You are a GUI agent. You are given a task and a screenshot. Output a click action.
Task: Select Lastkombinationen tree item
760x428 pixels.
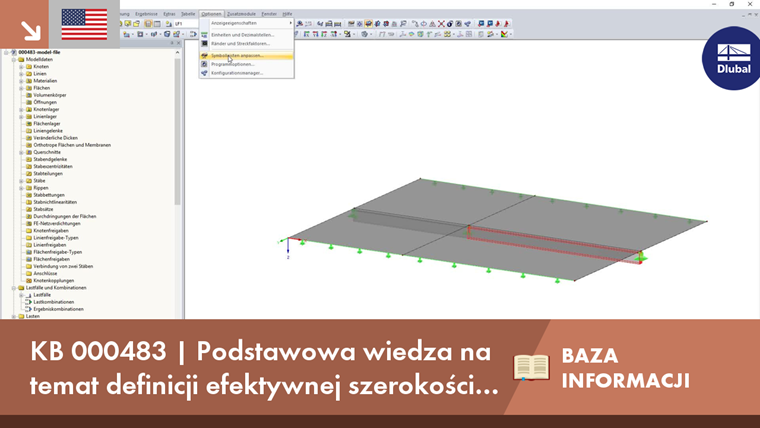(53, 302)
